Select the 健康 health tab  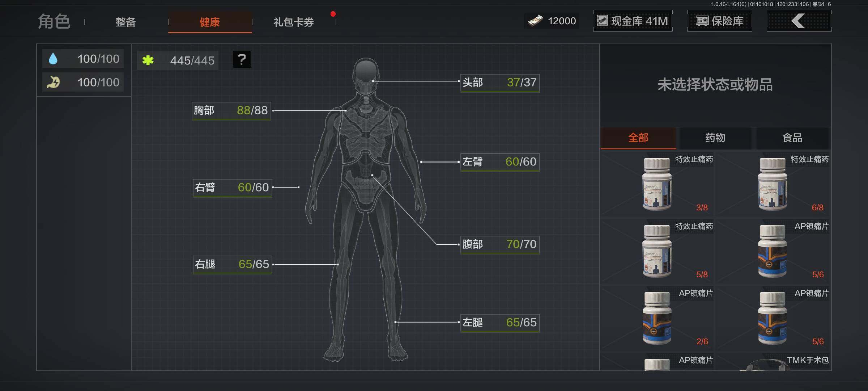coord(210,22)
